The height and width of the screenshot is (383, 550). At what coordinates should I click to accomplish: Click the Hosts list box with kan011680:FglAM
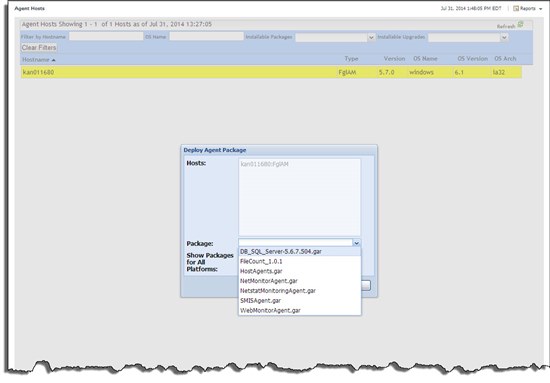click(300, 197)
